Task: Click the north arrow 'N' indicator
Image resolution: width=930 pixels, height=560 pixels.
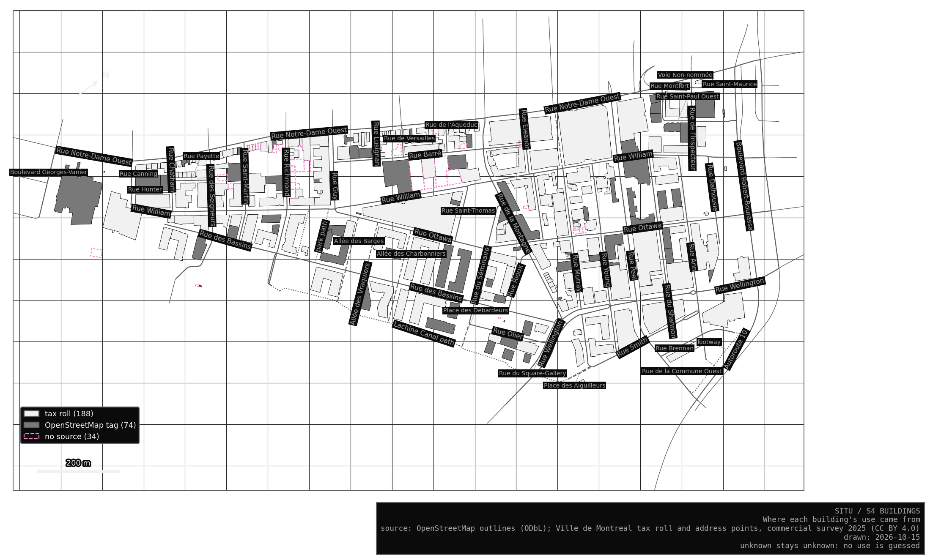Action: (x=106, y=75)
